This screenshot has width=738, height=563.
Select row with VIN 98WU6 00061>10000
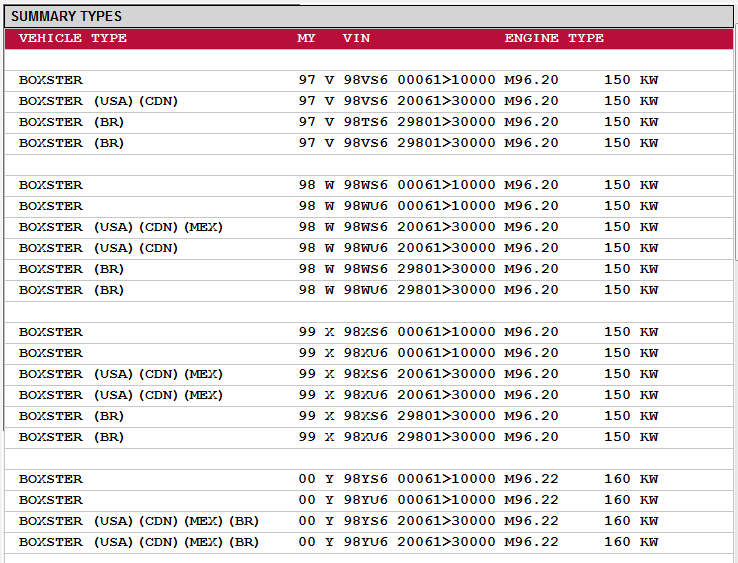[x=369, y=207]
